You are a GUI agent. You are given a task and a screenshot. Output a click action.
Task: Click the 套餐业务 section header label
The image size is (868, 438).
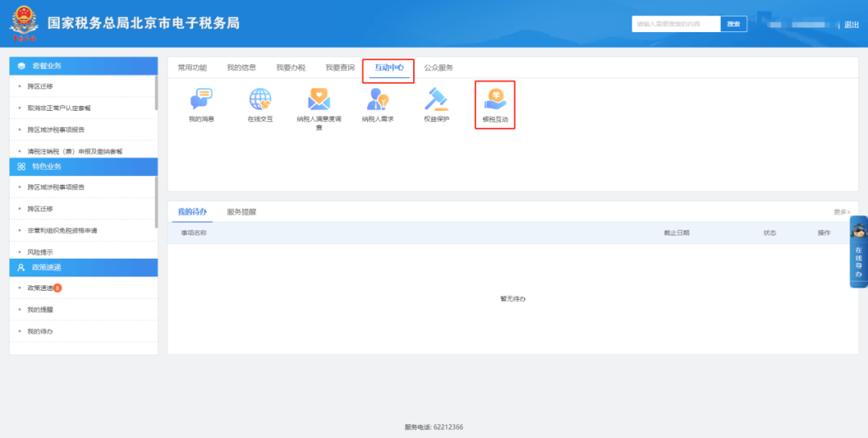[x=47, y=66]
